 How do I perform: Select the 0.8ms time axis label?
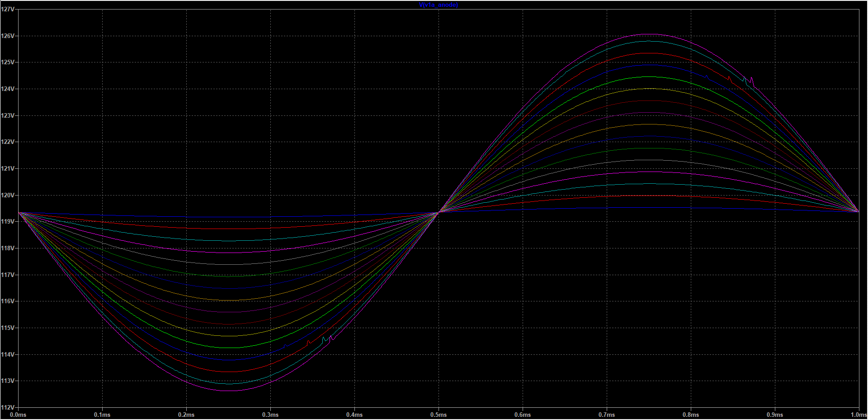coord(691,415)
